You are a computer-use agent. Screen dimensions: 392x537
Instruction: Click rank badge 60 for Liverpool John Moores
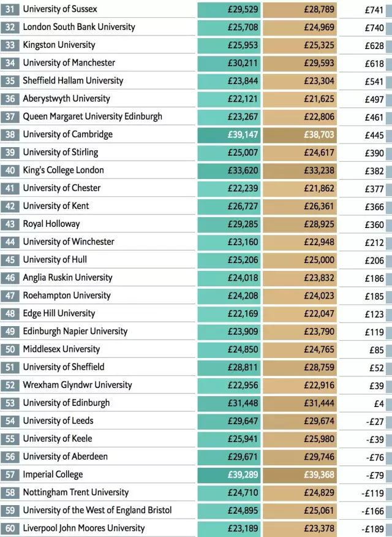coord(10,528)
